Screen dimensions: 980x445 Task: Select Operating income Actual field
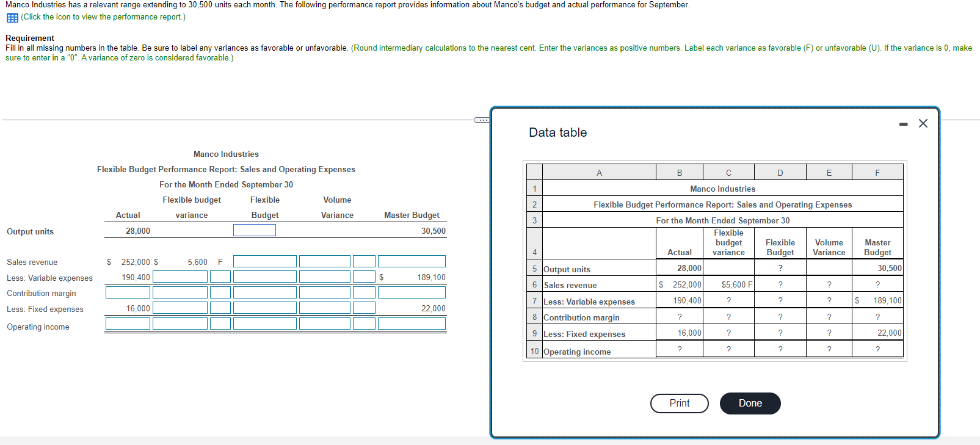point(128,324)
